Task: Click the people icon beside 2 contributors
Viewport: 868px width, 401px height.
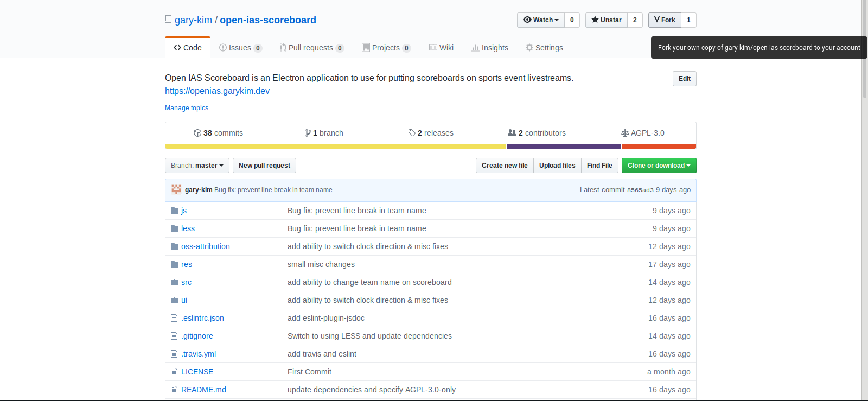Action: point(512,133)
